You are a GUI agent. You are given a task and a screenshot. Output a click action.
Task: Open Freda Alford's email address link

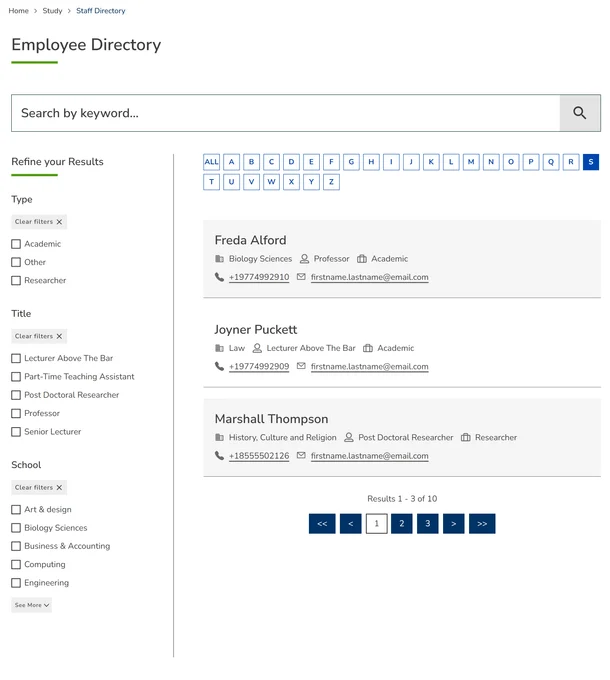(x=369, y=277)
